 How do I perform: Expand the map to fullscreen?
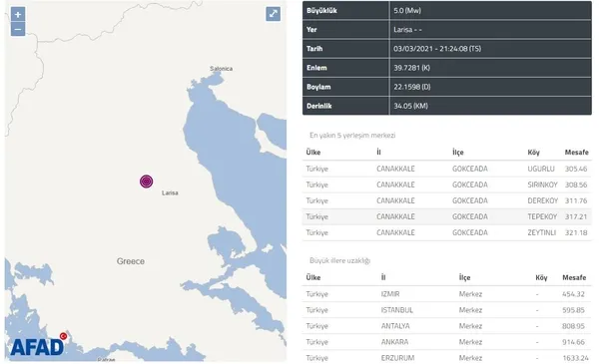274,14
